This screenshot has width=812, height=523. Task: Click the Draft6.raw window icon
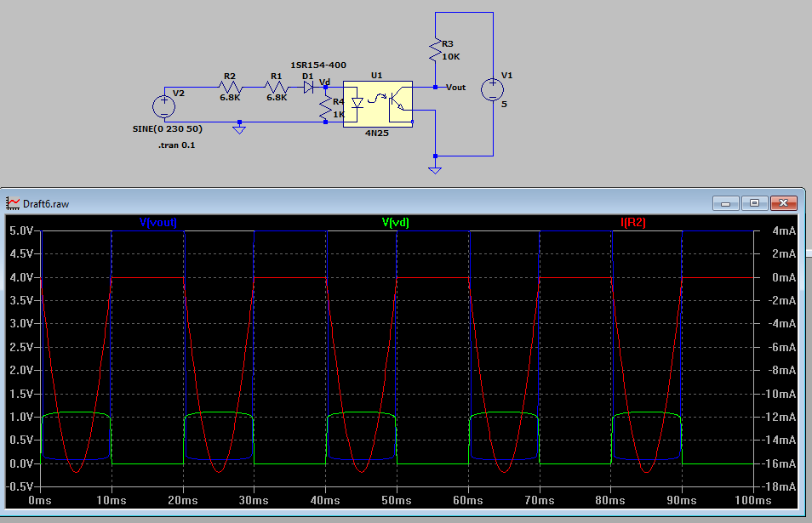click(x=13, y=203)
